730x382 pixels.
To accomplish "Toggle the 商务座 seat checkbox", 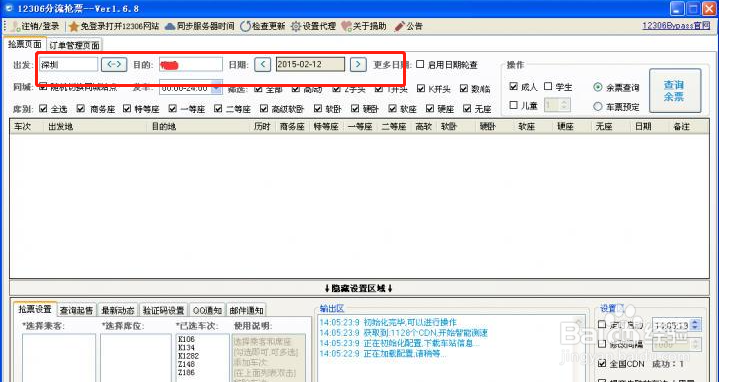I will pos(81,108).
